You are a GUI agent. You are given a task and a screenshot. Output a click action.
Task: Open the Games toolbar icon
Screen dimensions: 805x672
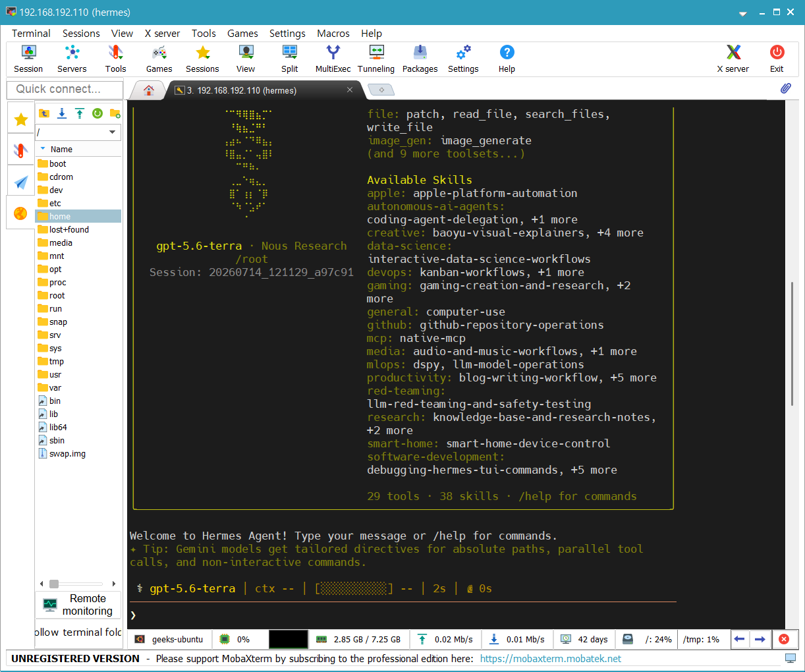(x=159, y=59)
